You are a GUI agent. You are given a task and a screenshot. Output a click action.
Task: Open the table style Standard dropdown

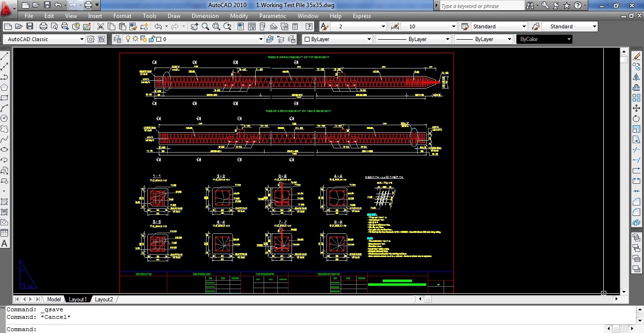pyautogui.click(x=499, y=26)
